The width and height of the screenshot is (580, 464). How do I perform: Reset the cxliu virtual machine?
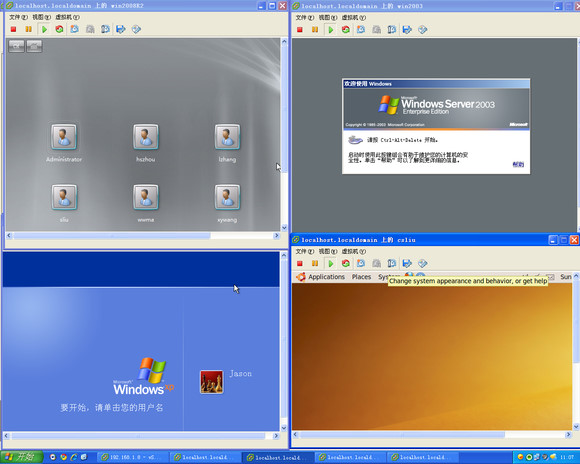pos(345,263)
